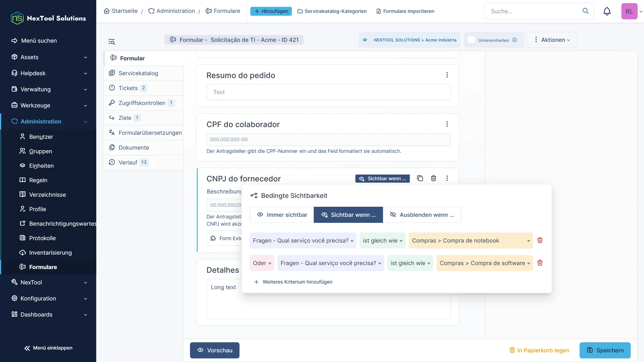This screenshot has width=644, height=362.
Task: Click In Papierkorb legen
Action: click(x=539, y=350)
